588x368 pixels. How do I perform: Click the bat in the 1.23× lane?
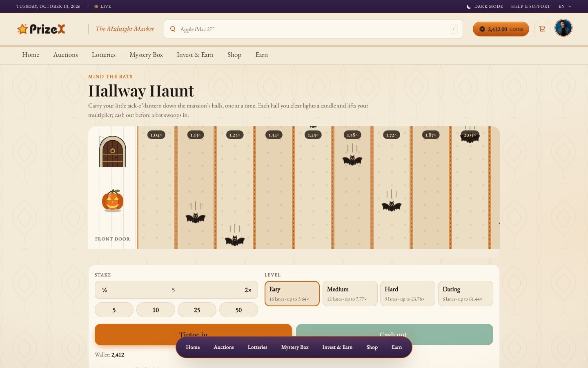pyautogui.click(x=235, y=240)
